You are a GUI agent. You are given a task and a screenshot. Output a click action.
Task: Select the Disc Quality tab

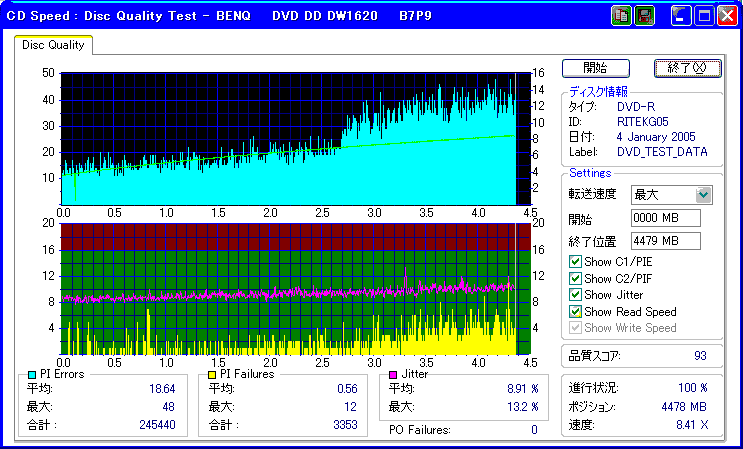[53, 45]
